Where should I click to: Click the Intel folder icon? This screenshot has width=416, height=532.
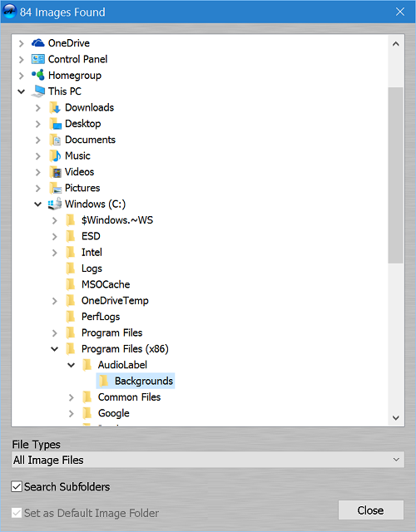coord(70,253)
